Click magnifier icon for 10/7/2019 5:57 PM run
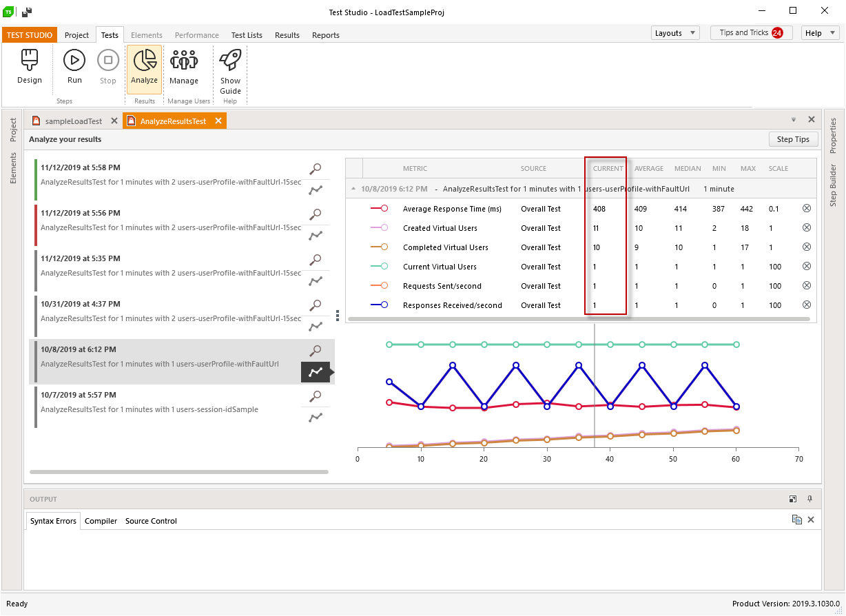 (x=316, y=396)
